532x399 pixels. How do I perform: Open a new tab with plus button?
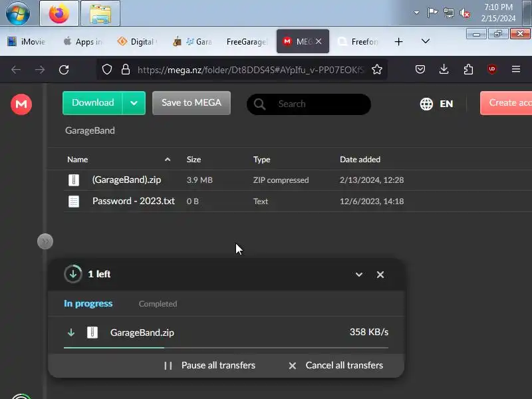coord(398,41)
